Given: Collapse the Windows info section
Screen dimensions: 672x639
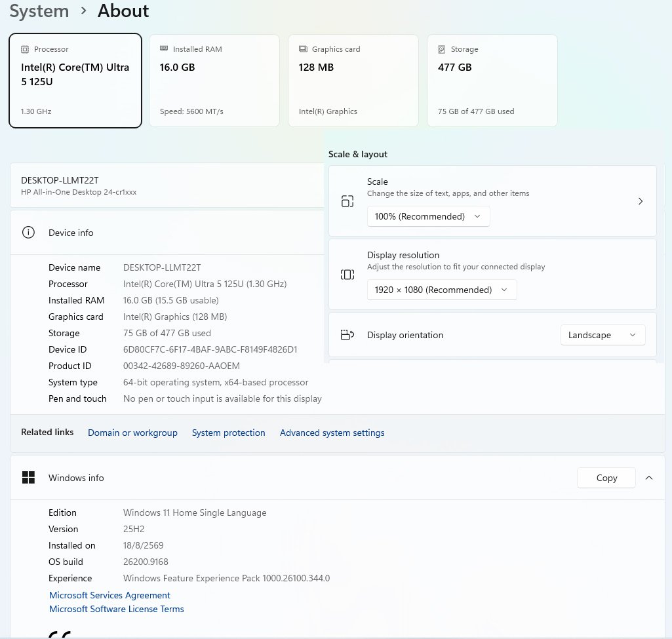Looking at the screenshot, I should point(649,478).
